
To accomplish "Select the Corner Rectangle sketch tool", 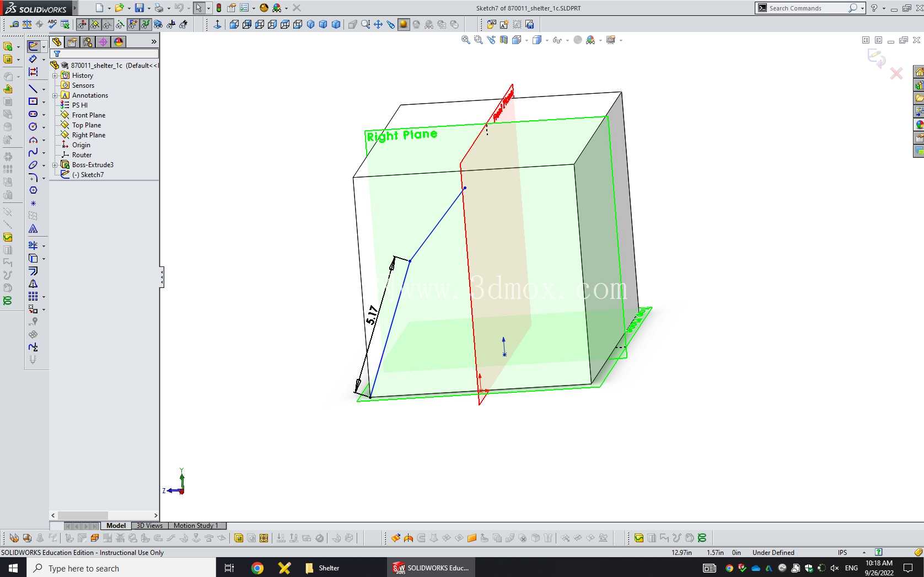I will pos(33,101).
